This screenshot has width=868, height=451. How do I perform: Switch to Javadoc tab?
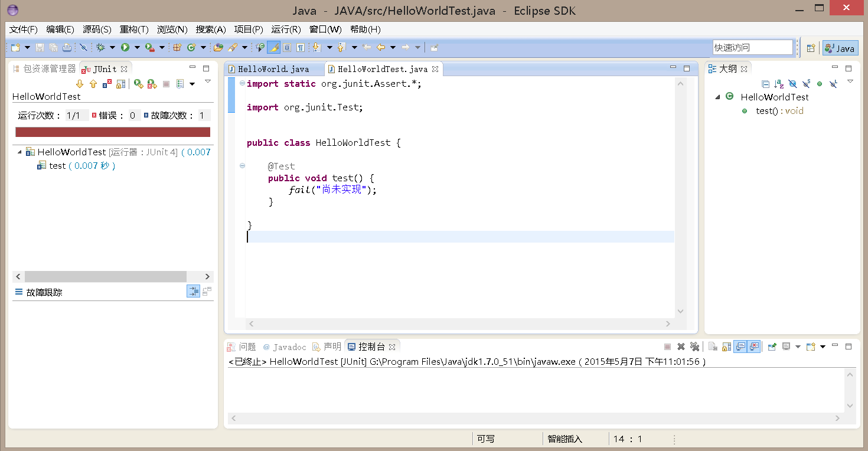285,347
